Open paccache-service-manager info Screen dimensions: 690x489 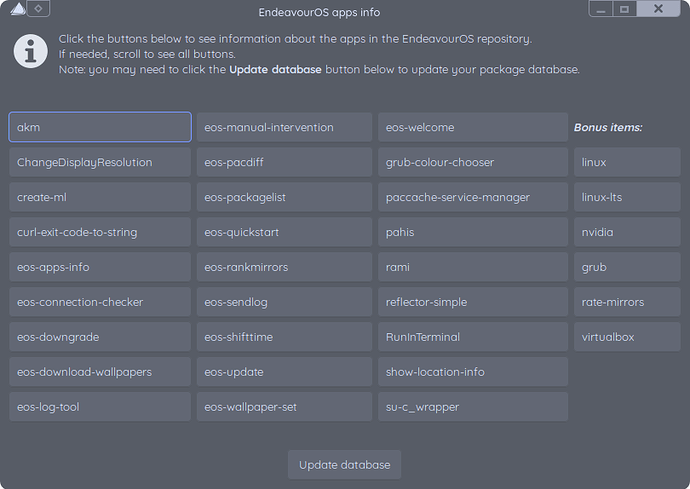tap(473, 197)
